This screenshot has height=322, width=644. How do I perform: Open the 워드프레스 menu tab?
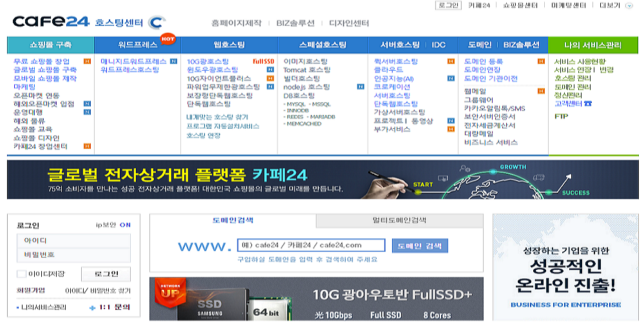[x=138, y=45]
